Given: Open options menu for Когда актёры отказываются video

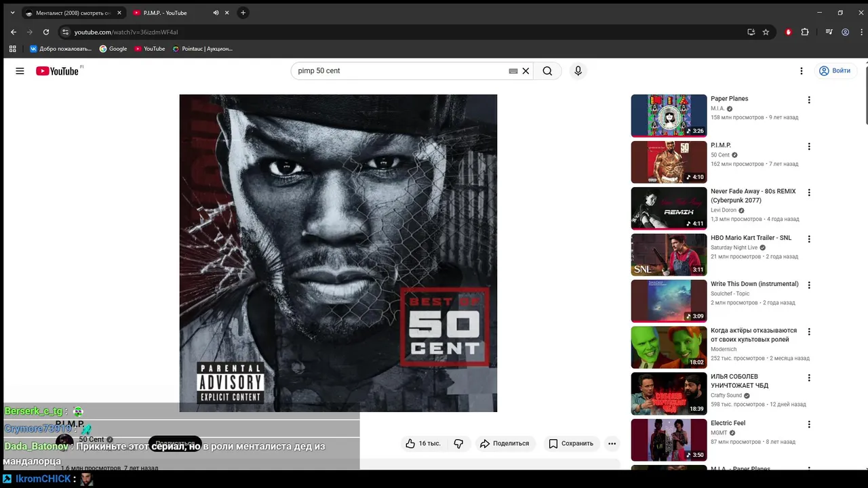Looking at the screenshot, I should point(808,332).
